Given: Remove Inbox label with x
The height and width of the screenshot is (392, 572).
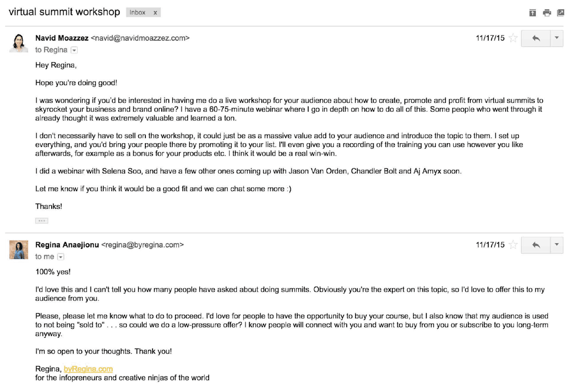Looking at the screenshot, I should [x=155, y=13].
